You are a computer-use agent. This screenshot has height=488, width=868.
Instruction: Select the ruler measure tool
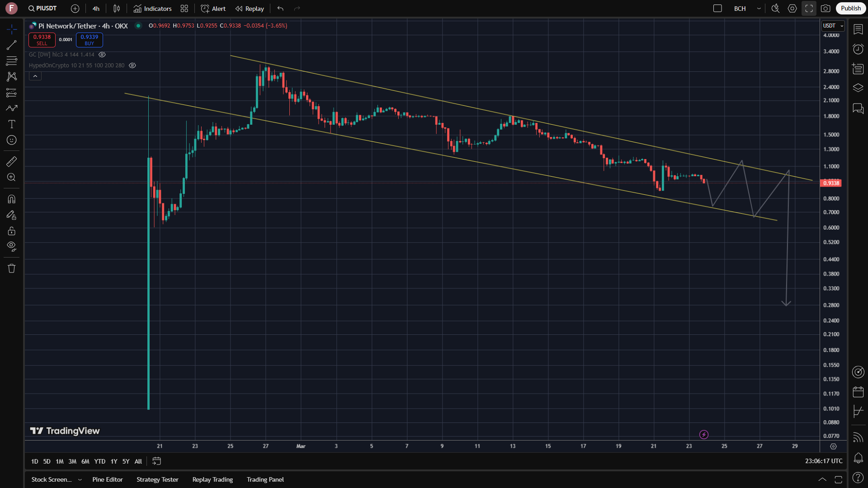[12, 161]
